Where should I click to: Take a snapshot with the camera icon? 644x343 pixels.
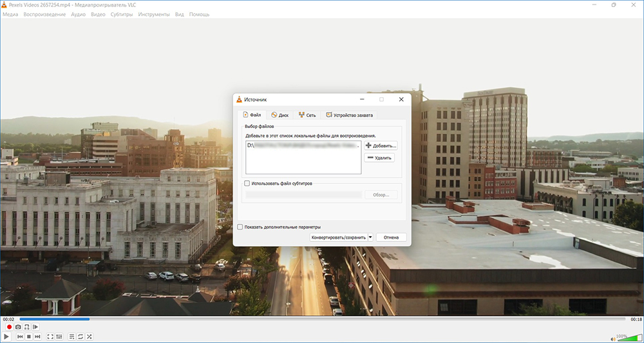(18, 327)
